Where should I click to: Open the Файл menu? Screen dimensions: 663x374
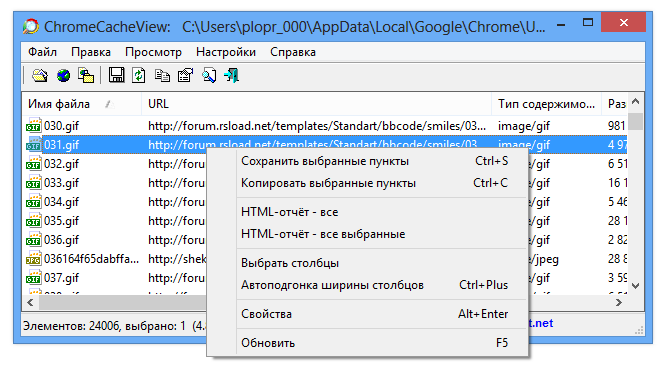pos(42,52)
